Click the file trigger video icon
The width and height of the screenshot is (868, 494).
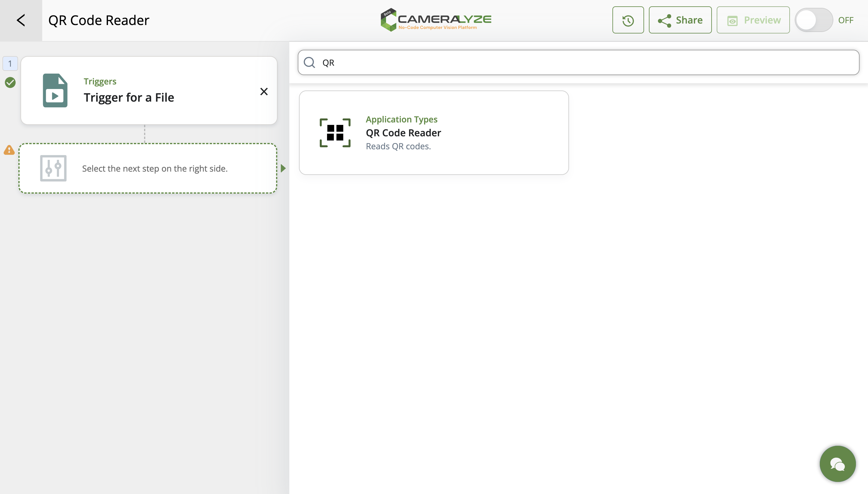coord(55,90)
